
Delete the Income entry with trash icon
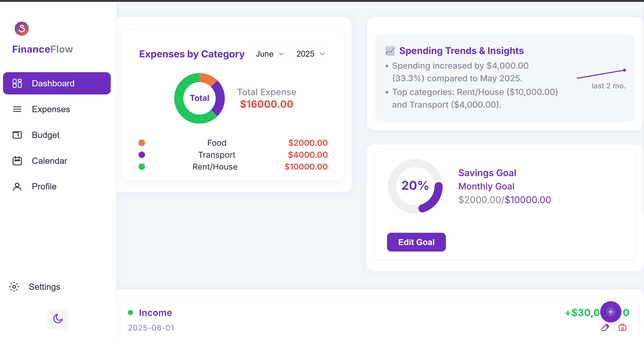(x=622, y=328)
